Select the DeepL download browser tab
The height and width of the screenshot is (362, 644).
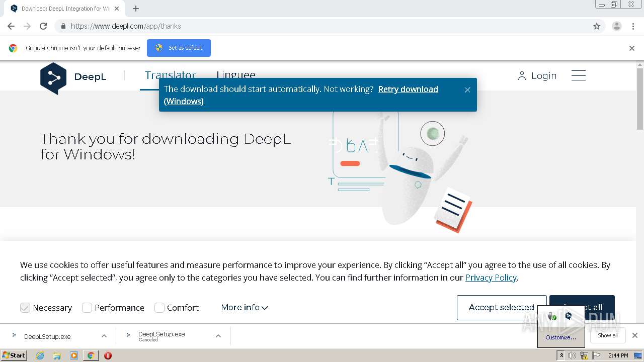(64, 9)
